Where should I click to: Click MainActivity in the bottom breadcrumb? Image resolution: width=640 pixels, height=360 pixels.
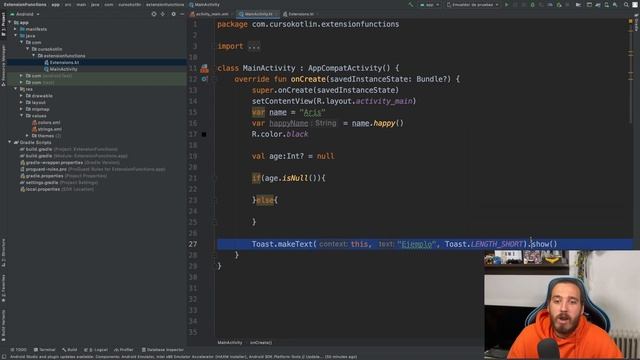point(230,342)
